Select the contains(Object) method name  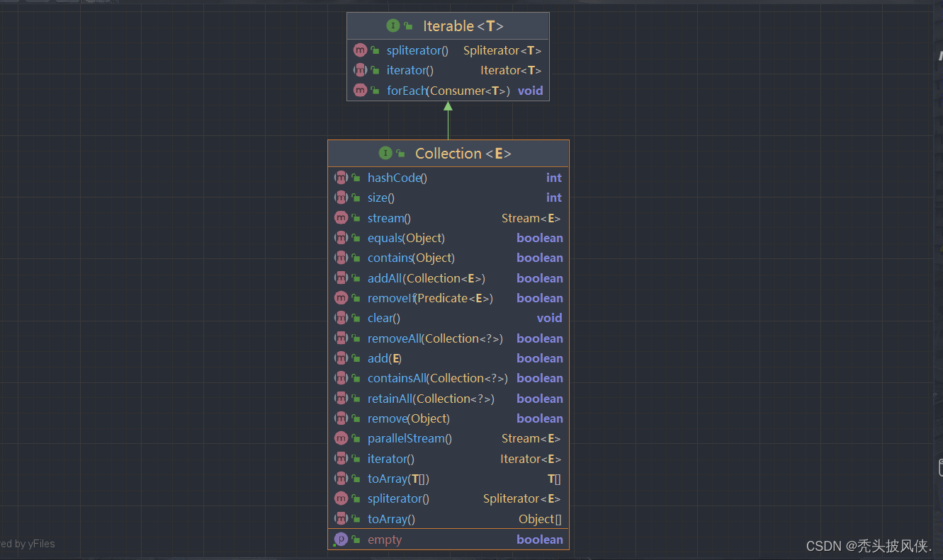pos(411,258)
